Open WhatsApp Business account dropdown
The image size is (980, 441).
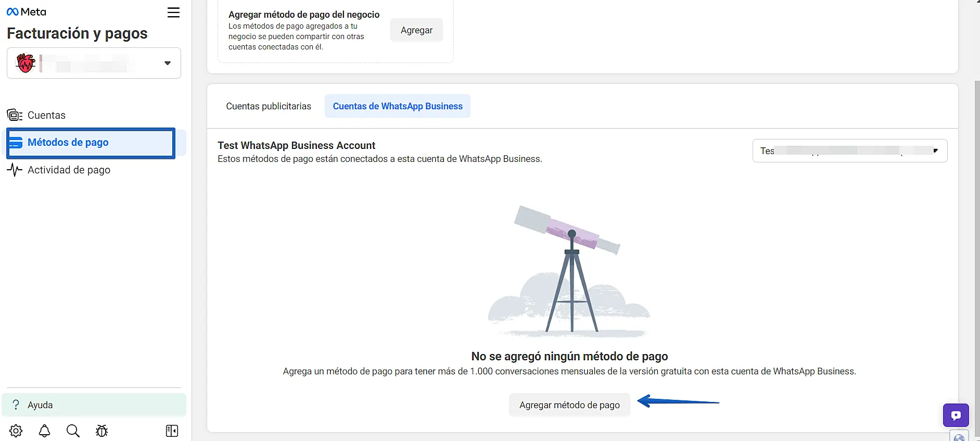click(x=849, y=151)
